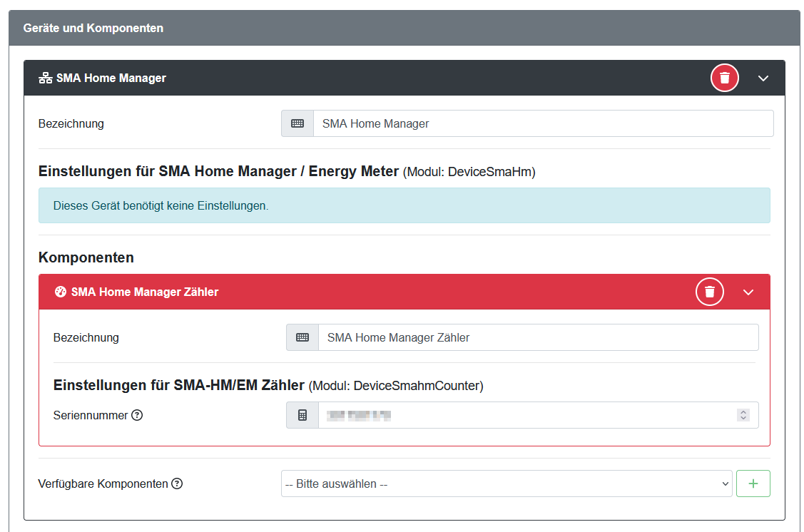Click the calculator icon beside Seriennummer field
Viewport: 804px width, 532px height.
(302, 415)
